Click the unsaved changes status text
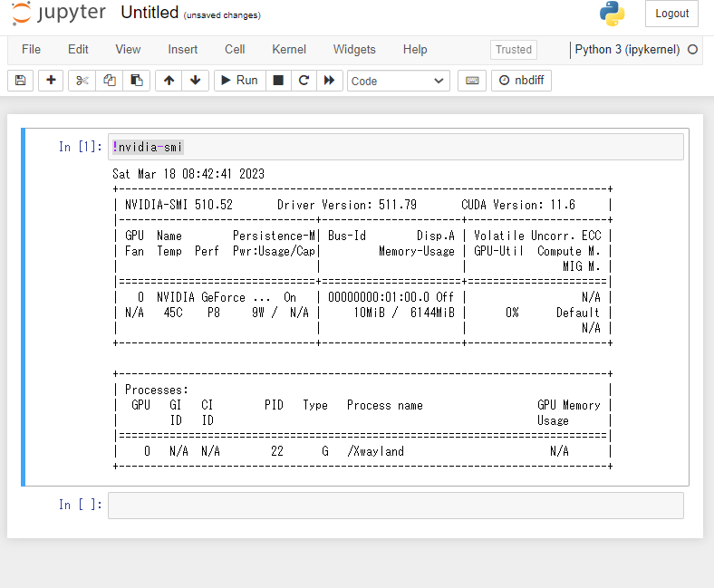Screen dimensions: 714x588 (x=222, y=15)
